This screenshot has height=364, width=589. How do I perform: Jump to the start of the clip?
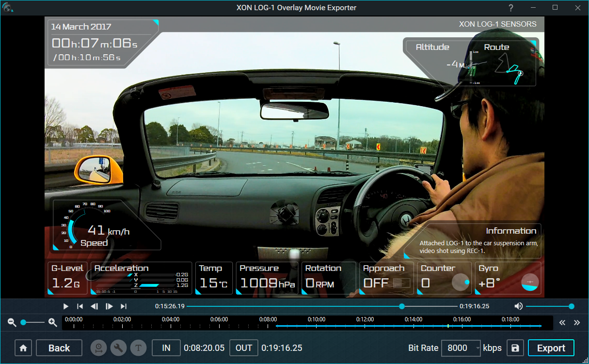[x=80, y=306]
